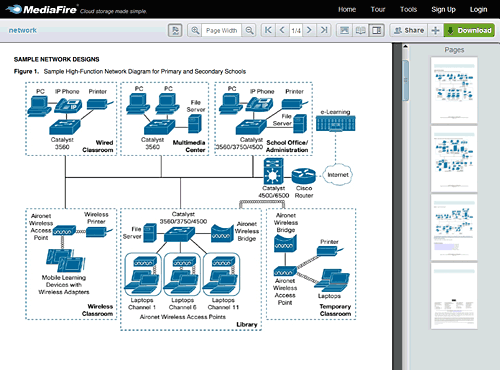
Task: Open the Tools menu item
Action: click(408, 9)
